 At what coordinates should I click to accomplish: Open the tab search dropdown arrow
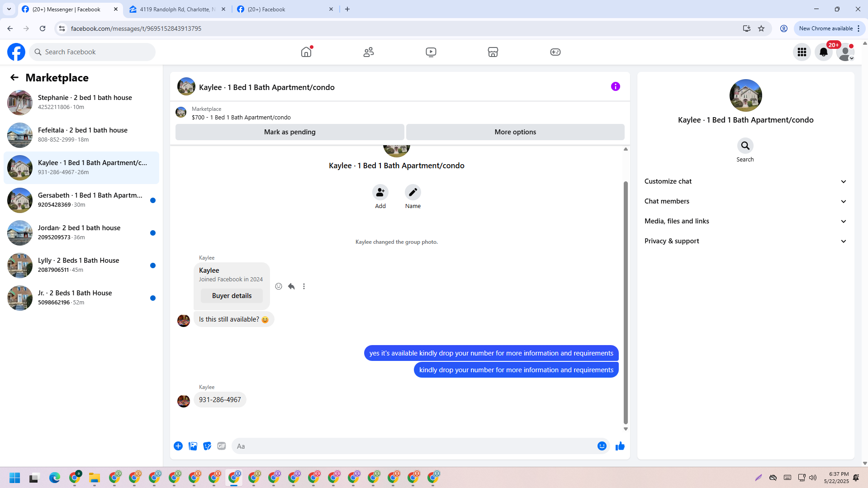click(9, 9)
